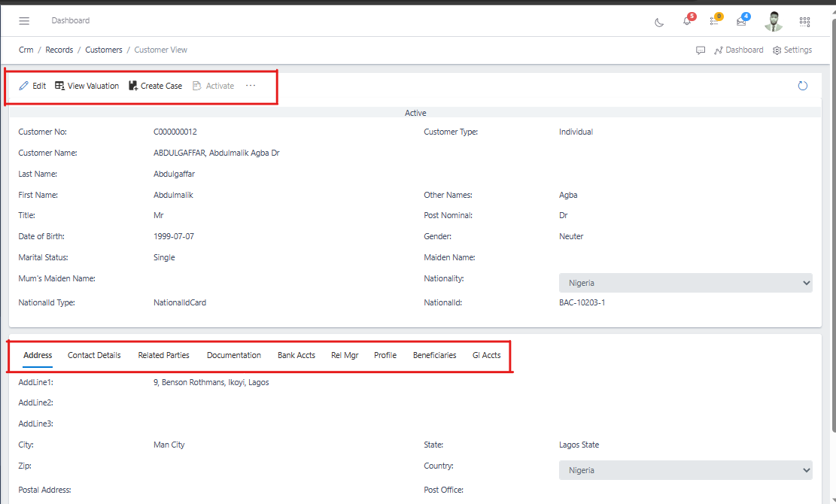Select the Beneficiaries tab
This screenshot has height=504, width=836.
[x=434, y=354]
